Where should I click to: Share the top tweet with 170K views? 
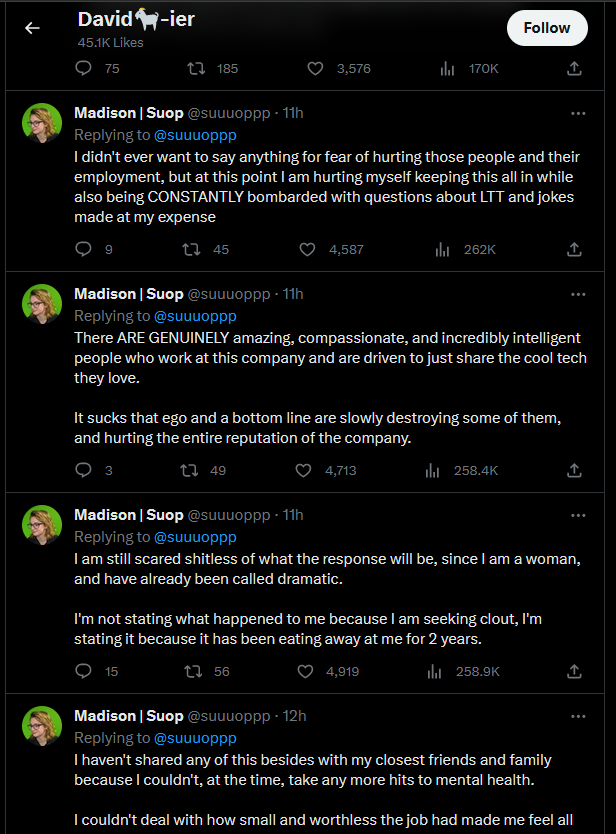coord(574,69)
